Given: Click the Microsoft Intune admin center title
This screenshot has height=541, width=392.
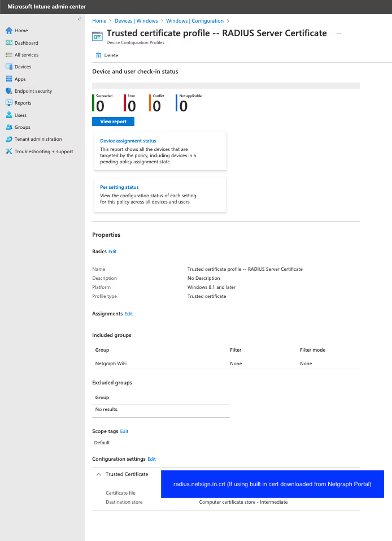Looking at the screenshot, I should click(x=46, y=7).
